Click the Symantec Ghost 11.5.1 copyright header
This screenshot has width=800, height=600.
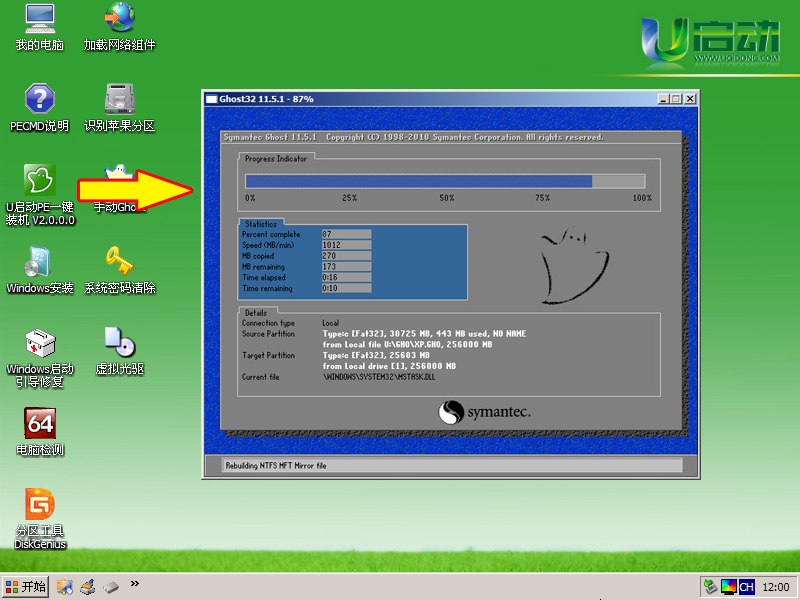pos(413,137)
